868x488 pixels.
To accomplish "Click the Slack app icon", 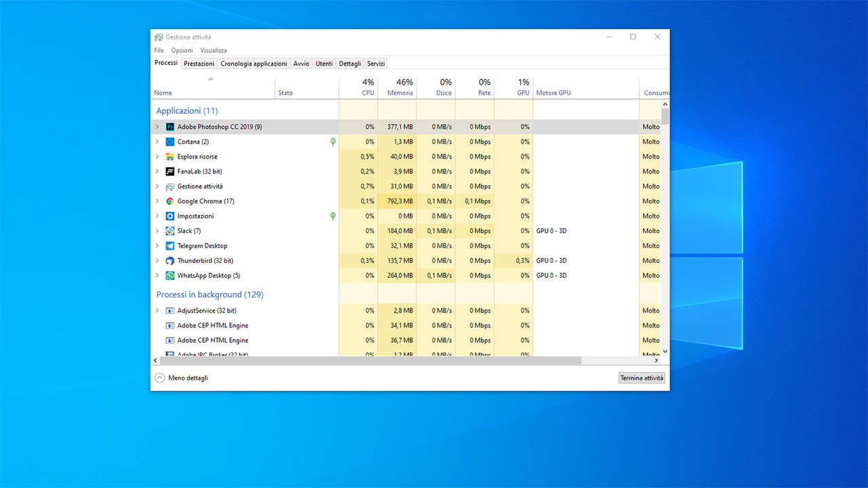I will (170, 231).
